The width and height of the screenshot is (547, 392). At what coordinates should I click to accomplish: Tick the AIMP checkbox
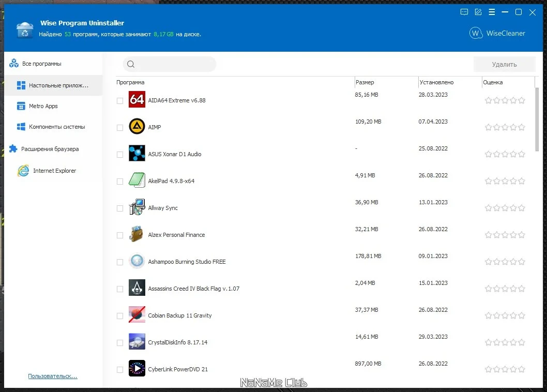tap(120, 128)
